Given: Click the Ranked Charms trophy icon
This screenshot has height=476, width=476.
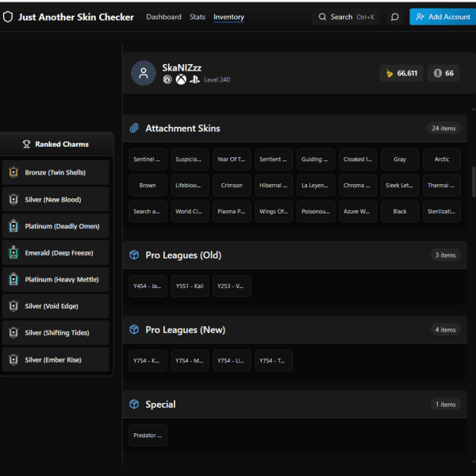Looking at the screenshot, I should click(x=27, y=144).
